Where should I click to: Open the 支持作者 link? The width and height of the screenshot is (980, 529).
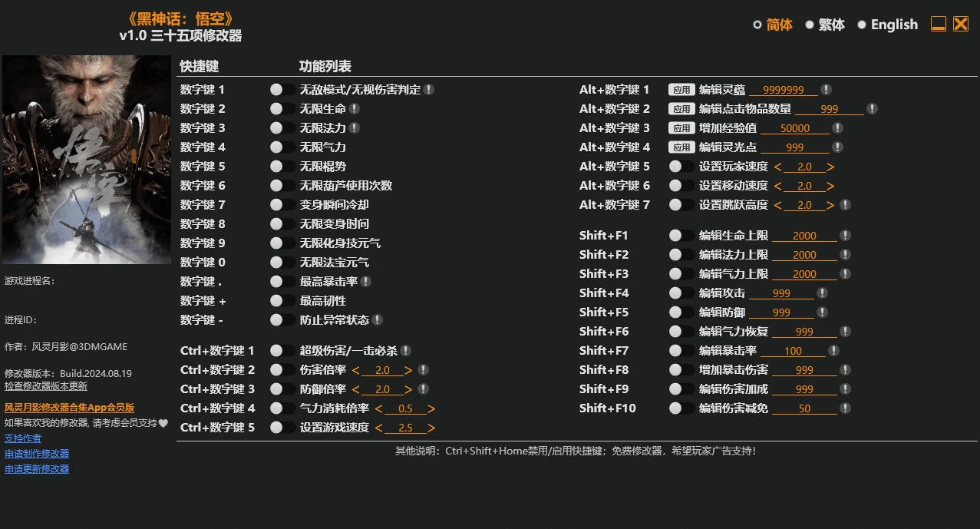tap(23, 438)
